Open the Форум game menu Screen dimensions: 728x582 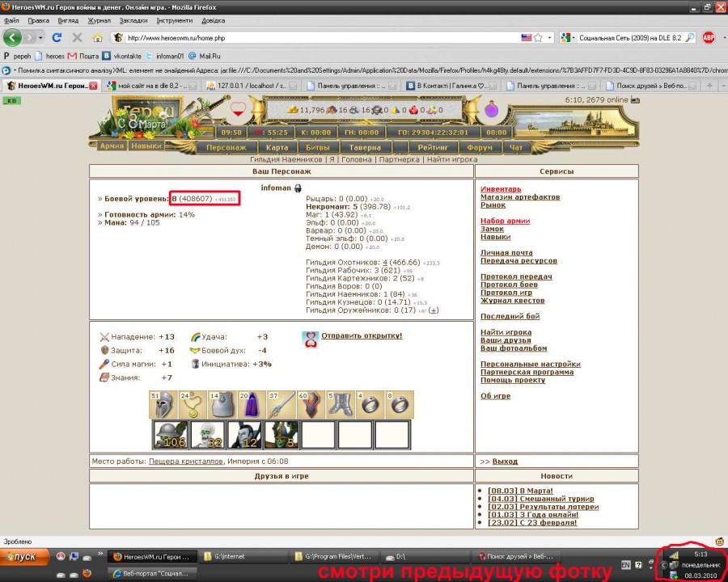tap(480, 148)
